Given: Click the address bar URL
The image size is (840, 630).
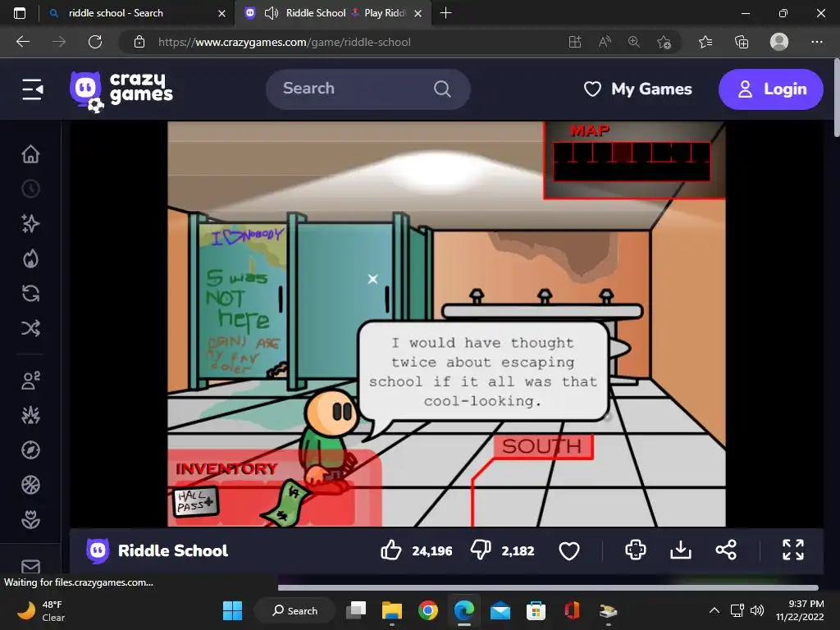Looking at the screenshot, I should 285,42.
